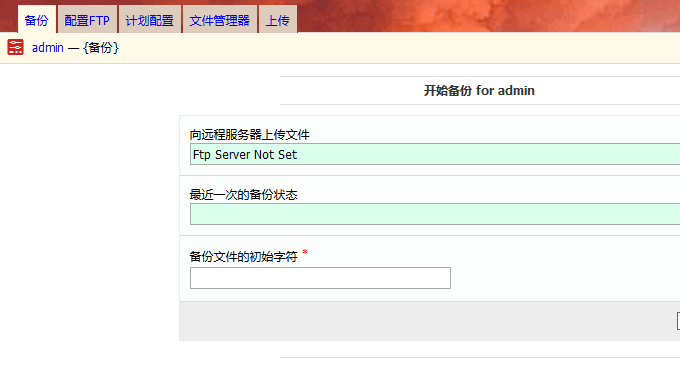Follow the admin breadcrumb link
This screenshot has height=366, width=680.
48,48
